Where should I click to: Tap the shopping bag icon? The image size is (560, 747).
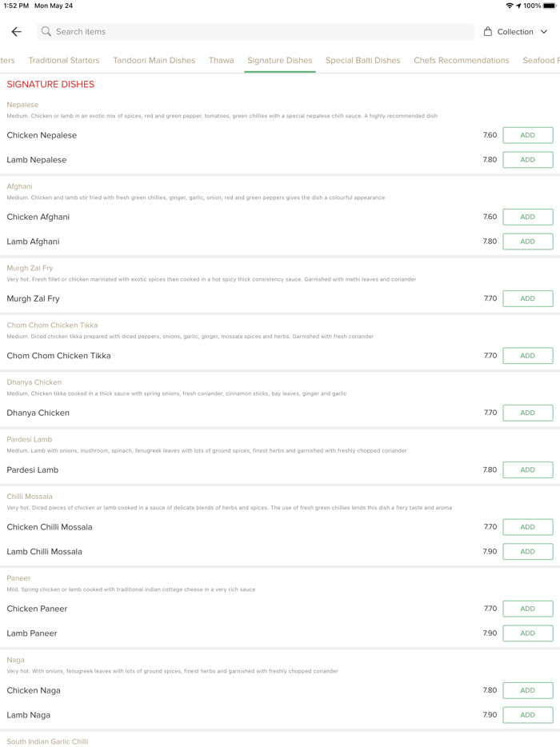(x=488, y=32)
